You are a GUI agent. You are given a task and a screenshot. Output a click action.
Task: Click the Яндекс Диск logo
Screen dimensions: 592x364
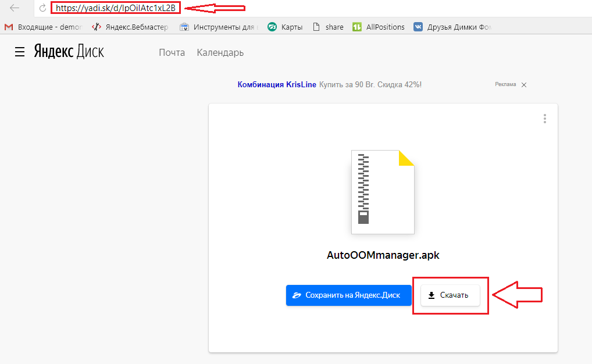click(69, 51)
